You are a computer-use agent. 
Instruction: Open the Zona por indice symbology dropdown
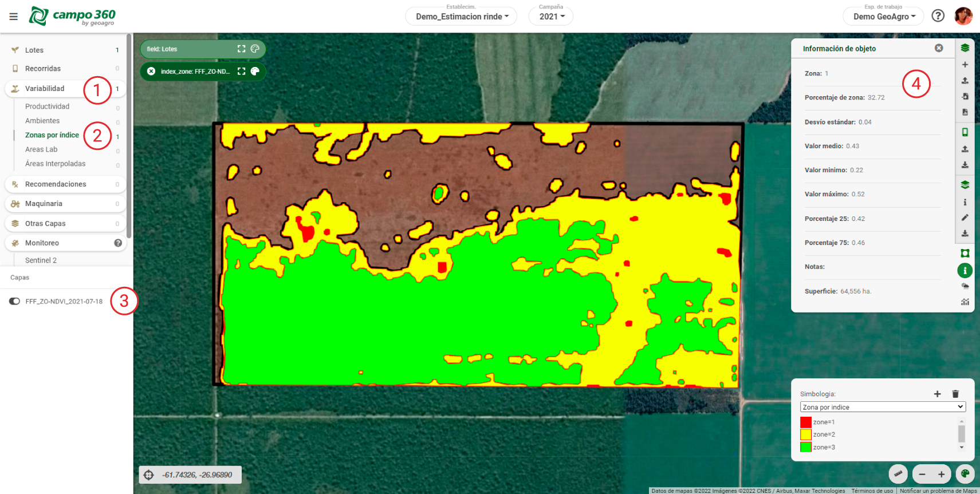(883, 407)
